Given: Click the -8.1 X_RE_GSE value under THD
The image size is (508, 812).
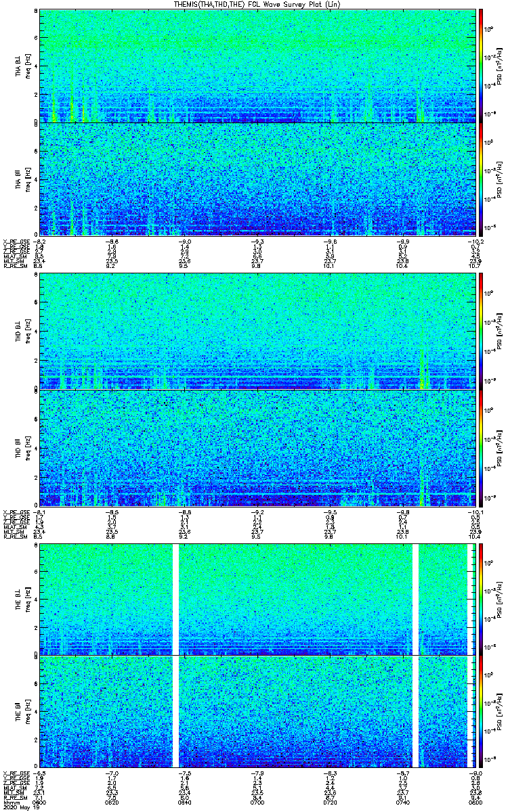Looking at the screenshot, I should click(40, 511).
